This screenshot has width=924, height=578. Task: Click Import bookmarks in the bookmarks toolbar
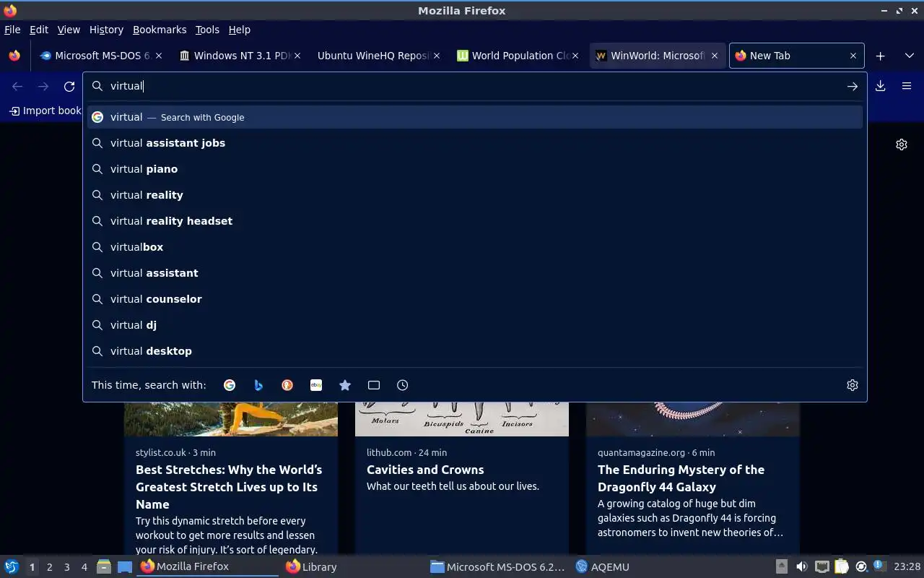coord(45,111)
